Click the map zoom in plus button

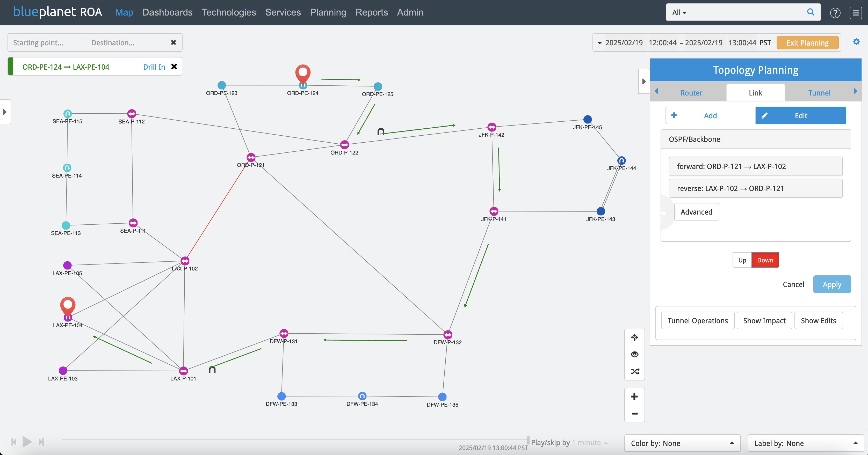point(634,397)
